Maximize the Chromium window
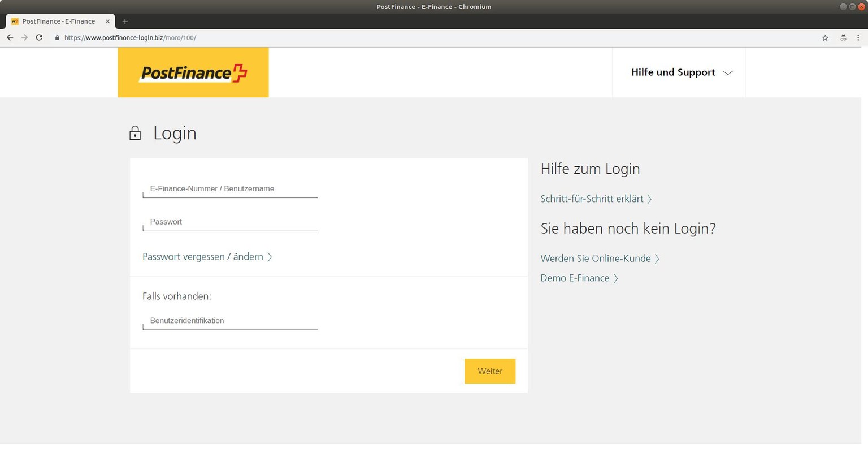Image resolution: width=868 pixels, height=452 pixels. pyautogui.click(x=852, y=7)
